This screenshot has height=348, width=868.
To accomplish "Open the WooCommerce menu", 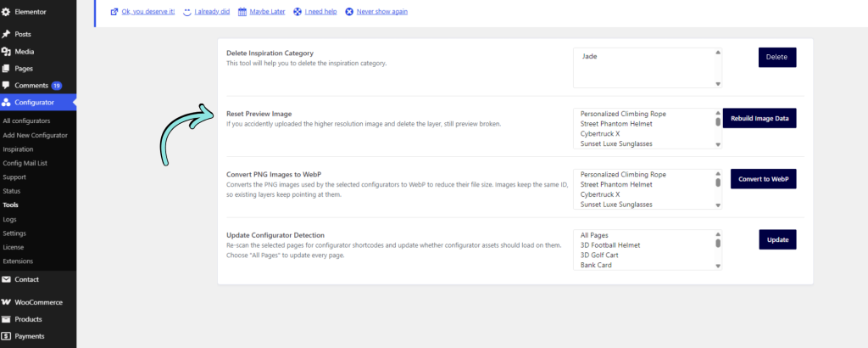I will tap(38, 302).
